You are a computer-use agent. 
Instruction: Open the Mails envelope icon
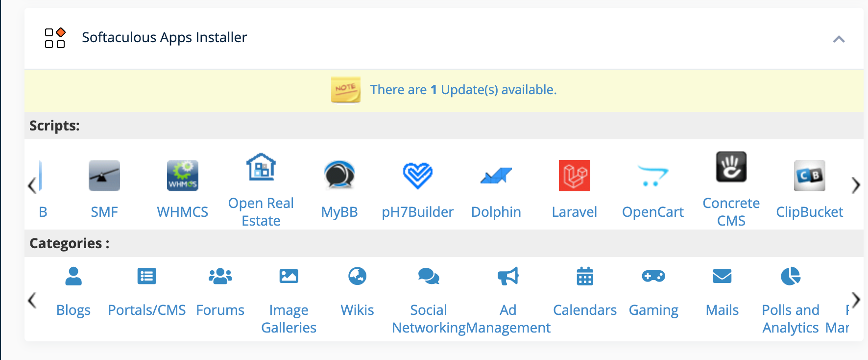pyautogui.click(x=722, y=277)
